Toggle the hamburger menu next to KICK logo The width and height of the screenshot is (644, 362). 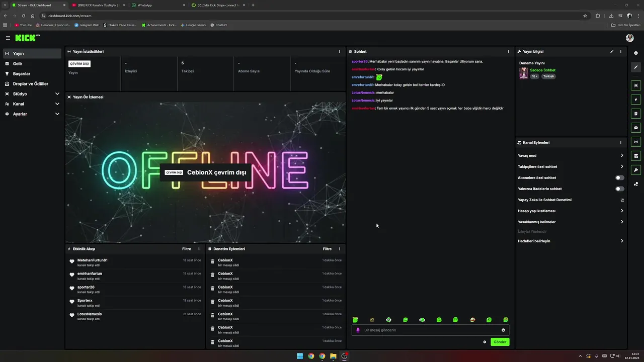click(x=8, y=38)
